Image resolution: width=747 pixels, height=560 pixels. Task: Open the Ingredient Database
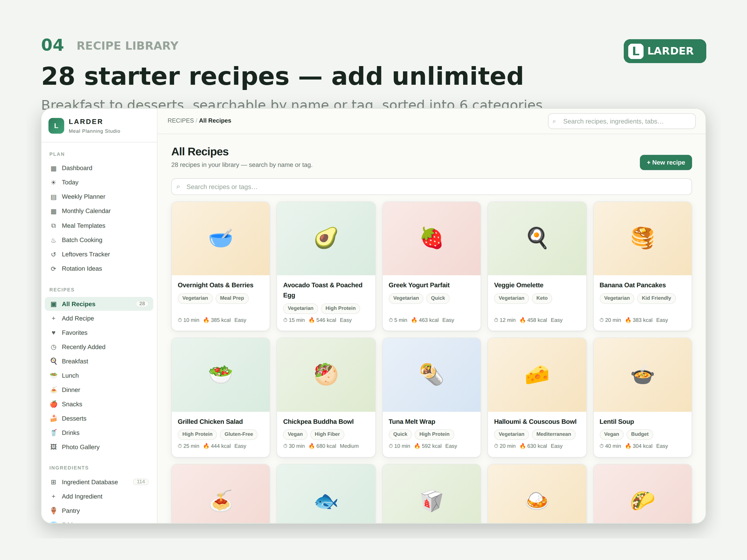coord(99,482)
